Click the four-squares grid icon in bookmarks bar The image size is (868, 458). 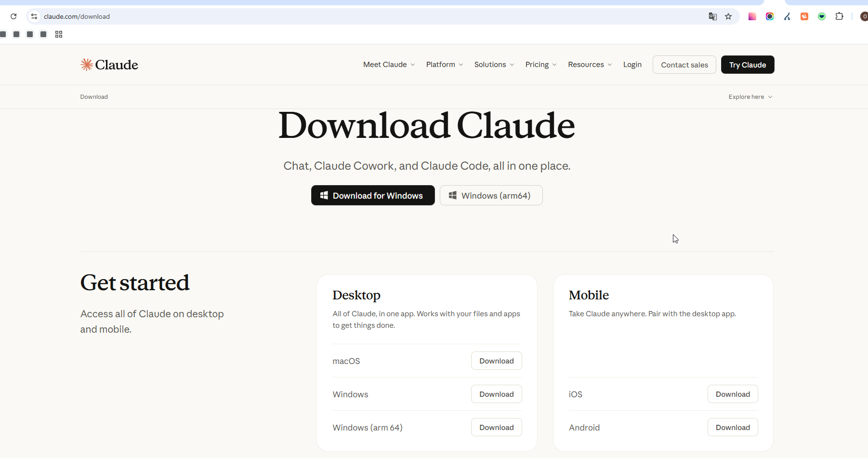point(59,34)
